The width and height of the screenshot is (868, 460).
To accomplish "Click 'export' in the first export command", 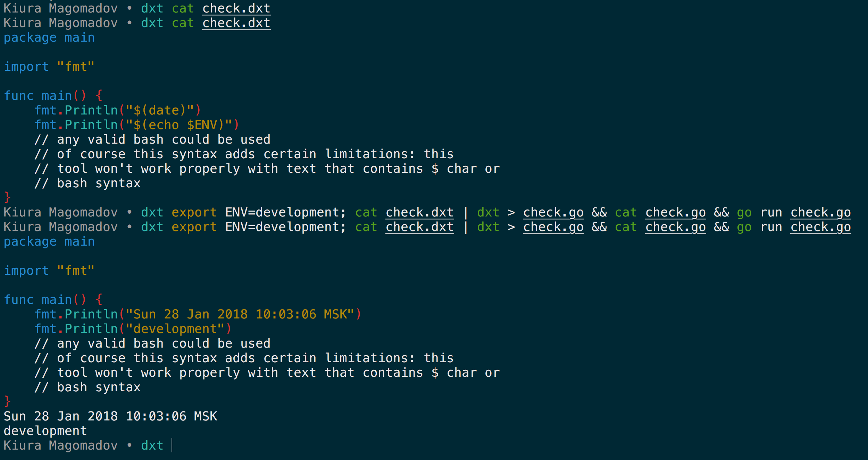I will (194, 212).
